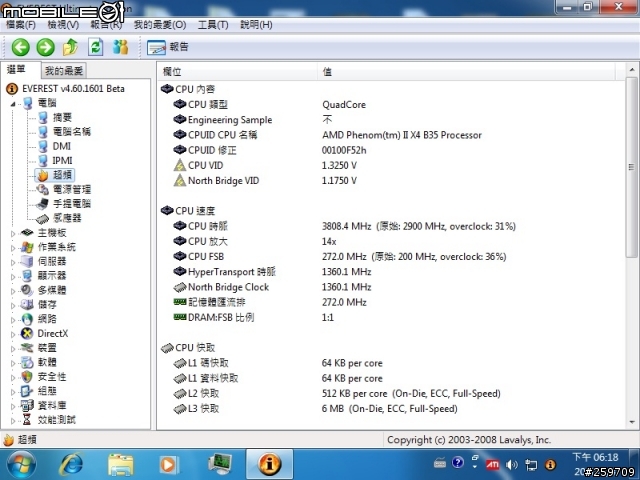Image resolution: width=640 pixels, height=480 pixels.
Task: Click the details pane vertical scrollbar thumb
Action: click(x=632, y=167)
